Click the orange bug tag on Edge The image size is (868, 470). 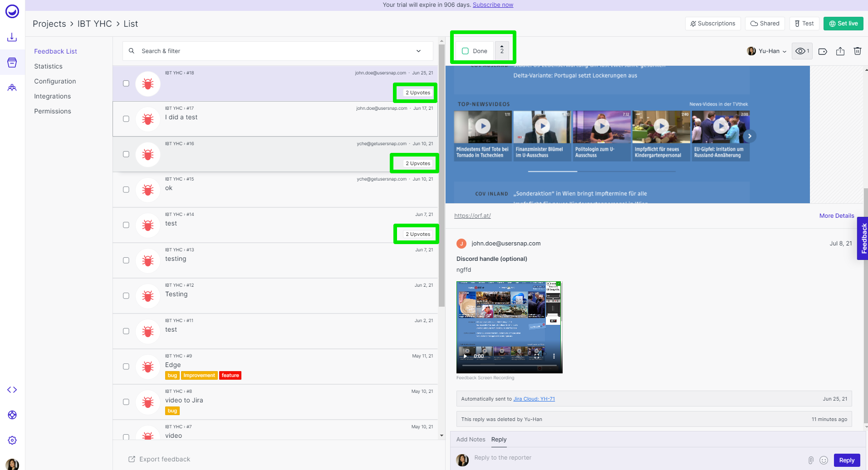coord(172,376)
